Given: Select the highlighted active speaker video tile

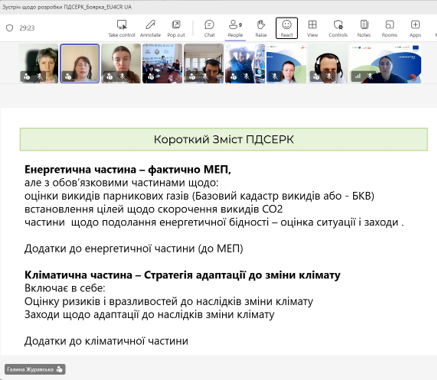Looking at the screenshot, I should (x=80, y=63).
